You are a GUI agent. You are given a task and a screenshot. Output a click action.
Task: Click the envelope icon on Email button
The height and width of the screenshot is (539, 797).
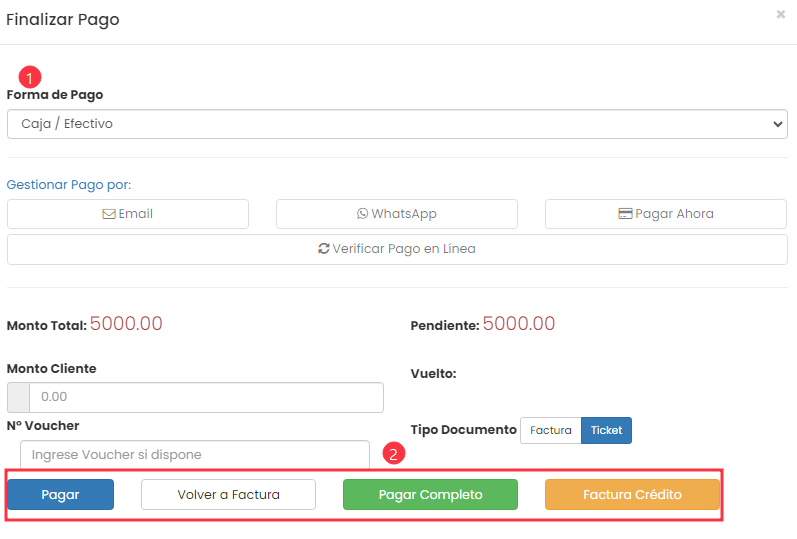point(109,214)
